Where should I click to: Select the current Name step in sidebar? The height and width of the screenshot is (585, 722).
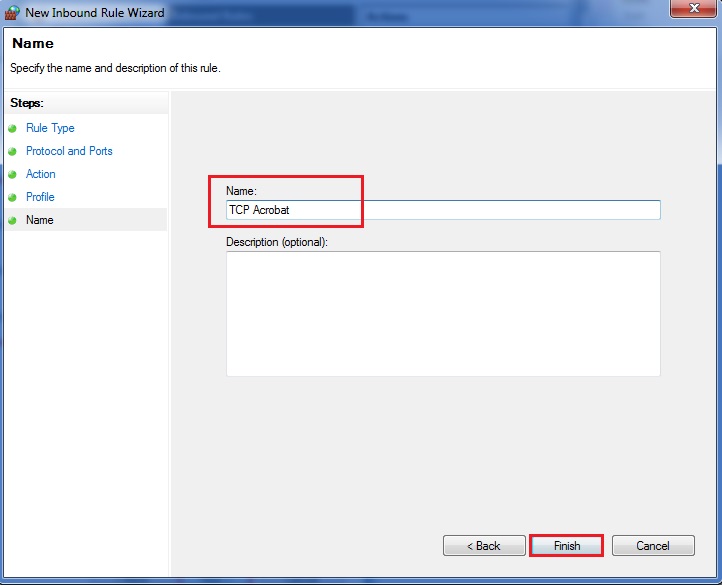point(40,220)
